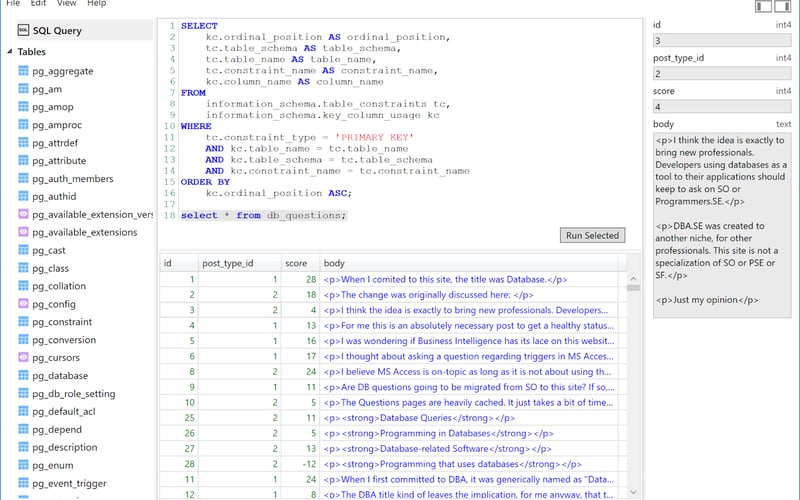This screenshot has width=800, height=500.
Task: Click the pg_depend table icon
Action: 23,429
